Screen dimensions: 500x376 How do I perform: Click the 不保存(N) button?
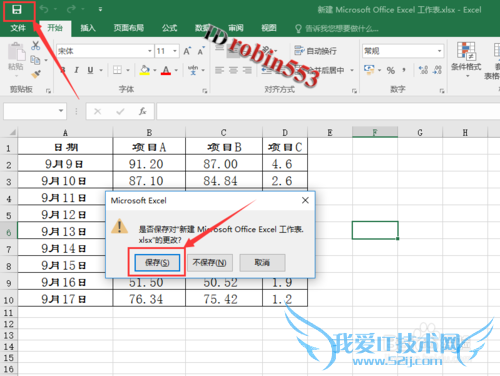coord(210,263)
